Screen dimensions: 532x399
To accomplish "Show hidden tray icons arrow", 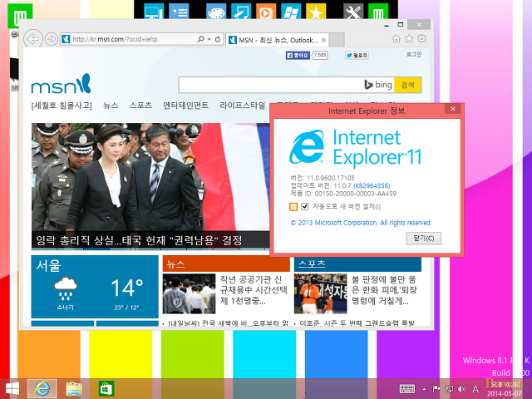I will 424,389.
